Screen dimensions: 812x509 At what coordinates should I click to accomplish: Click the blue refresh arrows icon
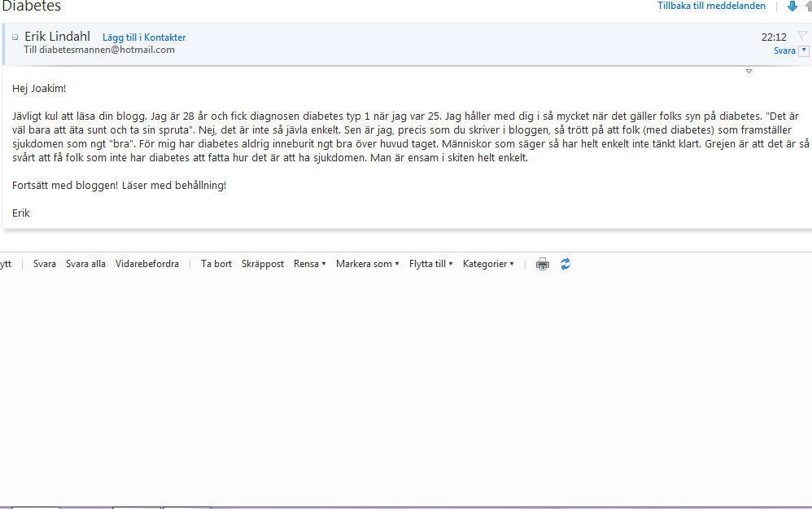565,264
